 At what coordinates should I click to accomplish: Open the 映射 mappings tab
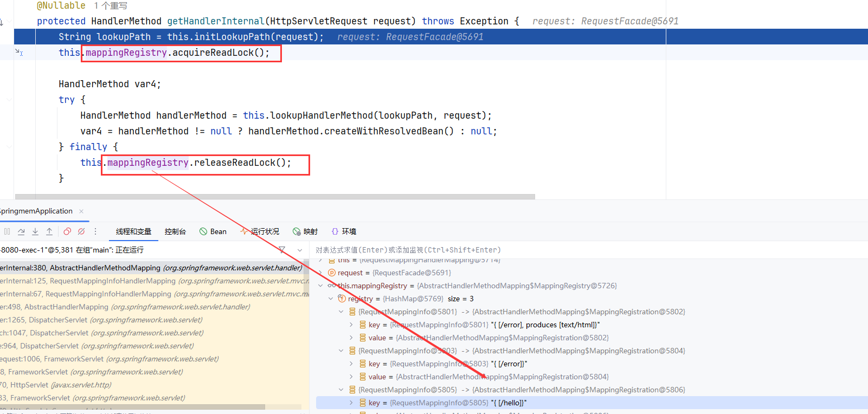click(305, 231)
